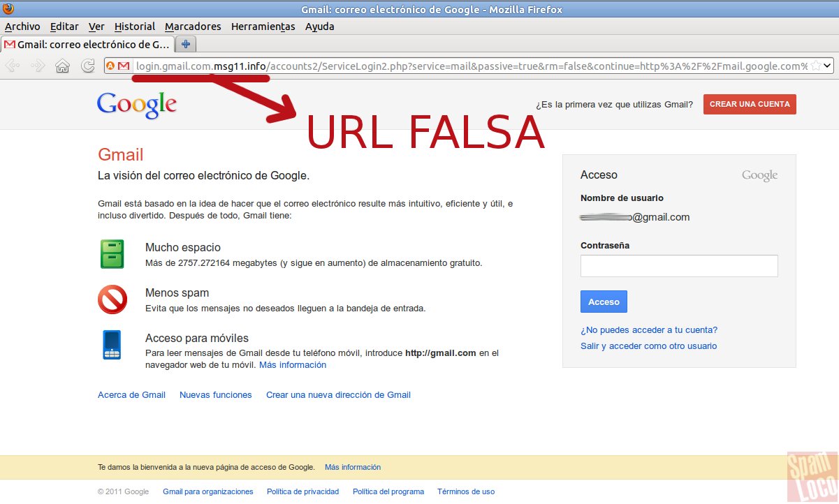Click the browser forward arrow button

pos(38,66)
